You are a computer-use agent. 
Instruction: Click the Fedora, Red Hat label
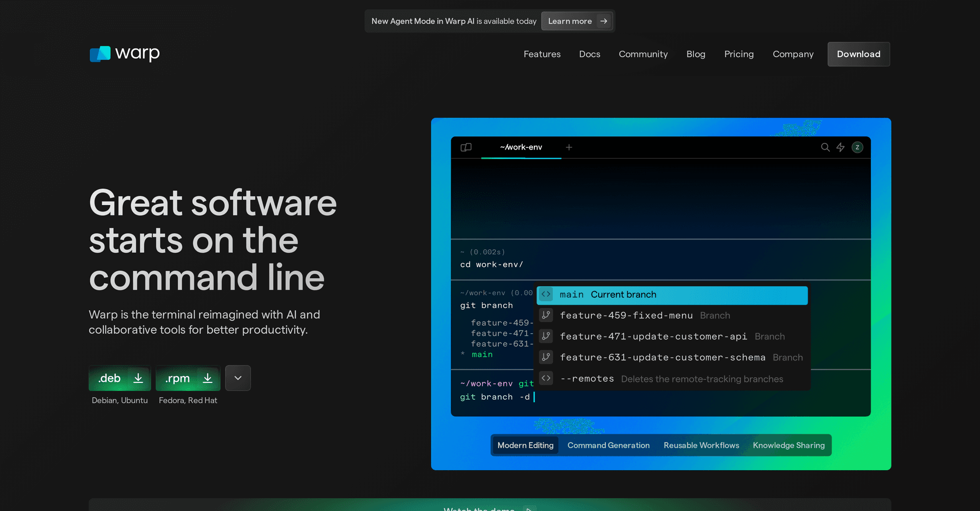[x=188, y=401]
